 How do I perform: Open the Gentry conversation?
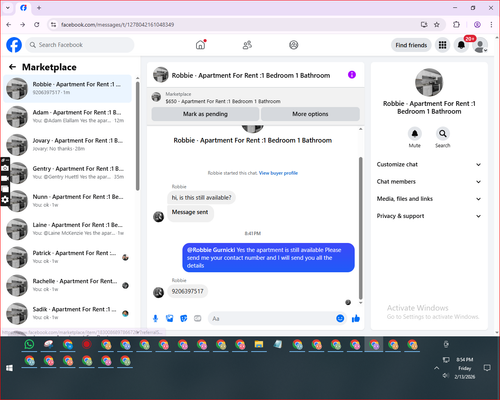[67, 173]
